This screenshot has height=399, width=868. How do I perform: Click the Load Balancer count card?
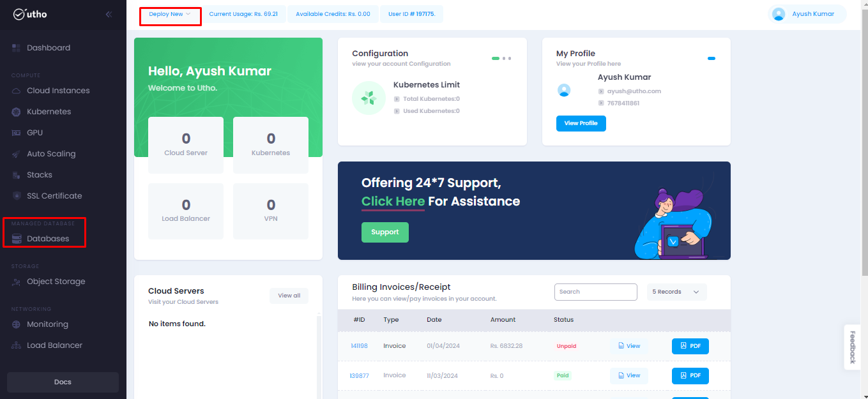click(x=186, y=211)
